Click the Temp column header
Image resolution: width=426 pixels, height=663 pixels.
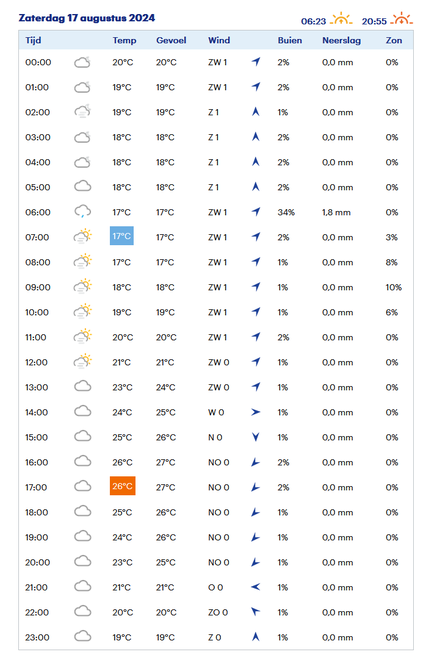124,41
